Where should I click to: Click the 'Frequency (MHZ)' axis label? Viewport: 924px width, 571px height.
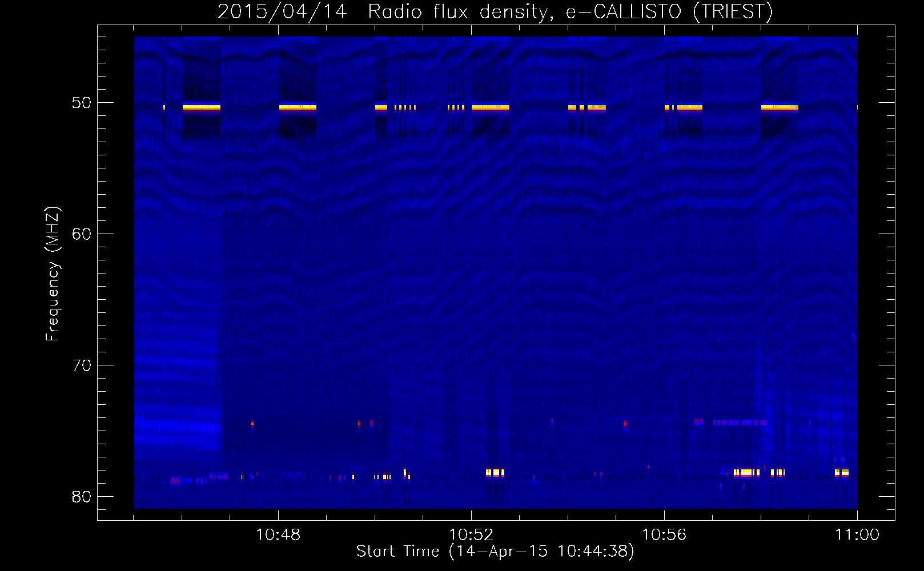pos(52,274)
